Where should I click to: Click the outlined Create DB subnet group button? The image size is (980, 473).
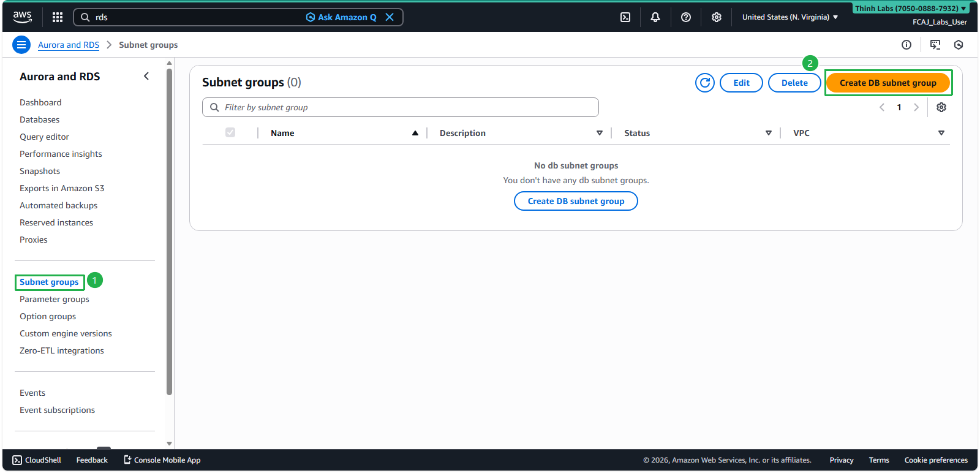tap(576, 201)
